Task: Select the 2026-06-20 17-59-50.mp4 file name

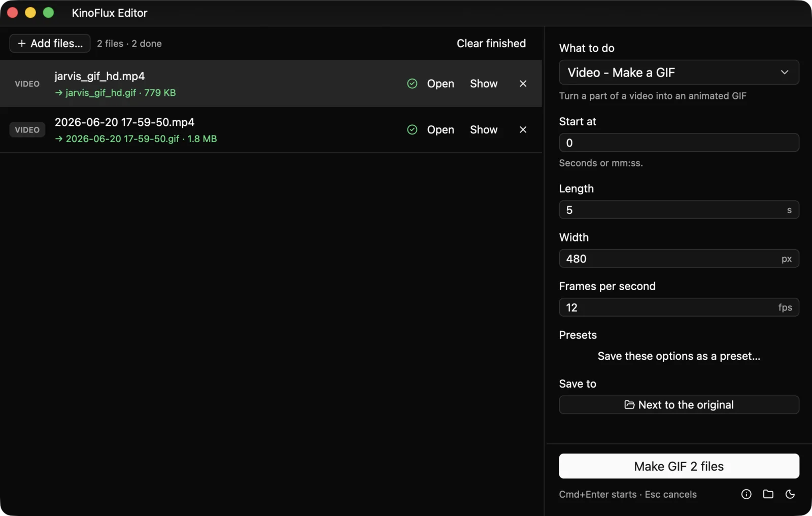Action: click(x=124, y=122)
